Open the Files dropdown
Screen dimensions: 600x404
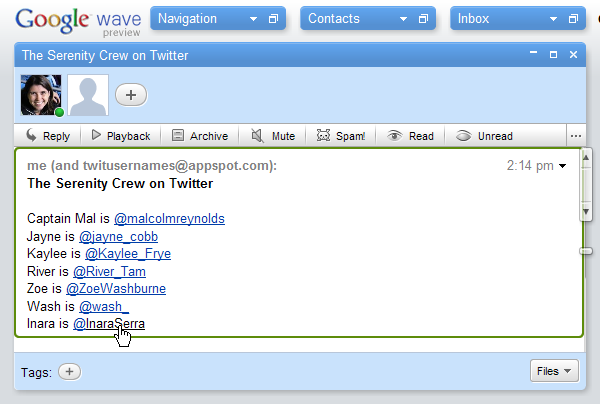tap(554, 371)
